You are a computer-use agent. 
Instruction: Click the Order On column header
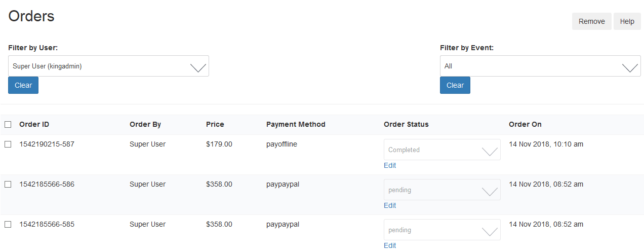(525, 124)
